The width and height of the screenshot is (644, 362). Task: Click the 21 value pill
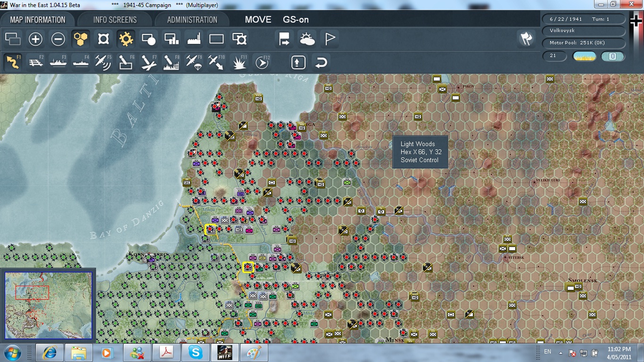point(555,56)
